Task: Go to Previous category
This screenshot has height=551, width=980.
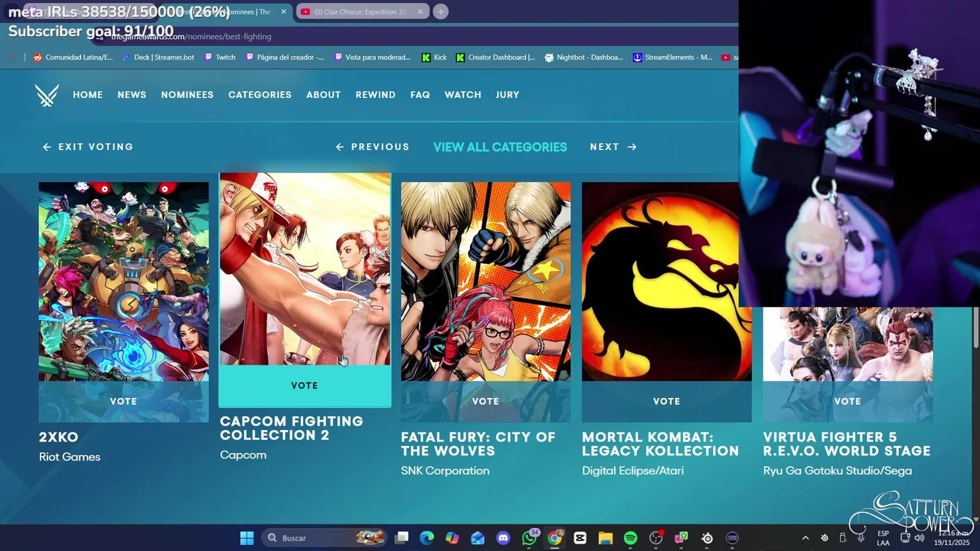Action: click(373, 147)
